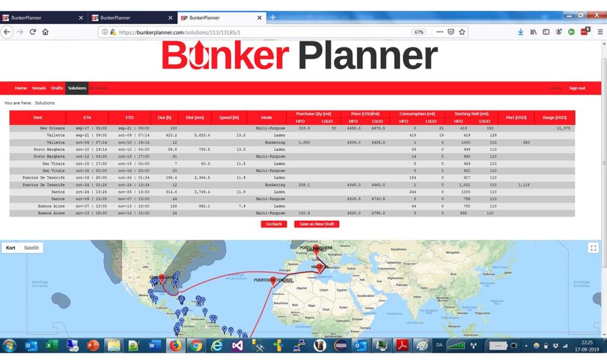Open the Firefox hamburger menu
607x364 pixels.
pyautogui.click(x=600, y=31)
